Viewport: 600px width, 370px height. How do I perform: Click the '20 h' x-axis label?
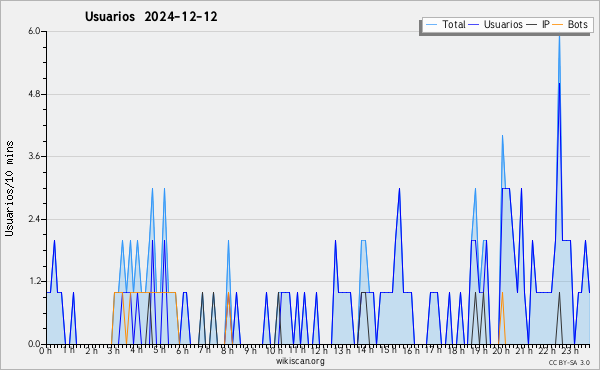click(502, 350)
